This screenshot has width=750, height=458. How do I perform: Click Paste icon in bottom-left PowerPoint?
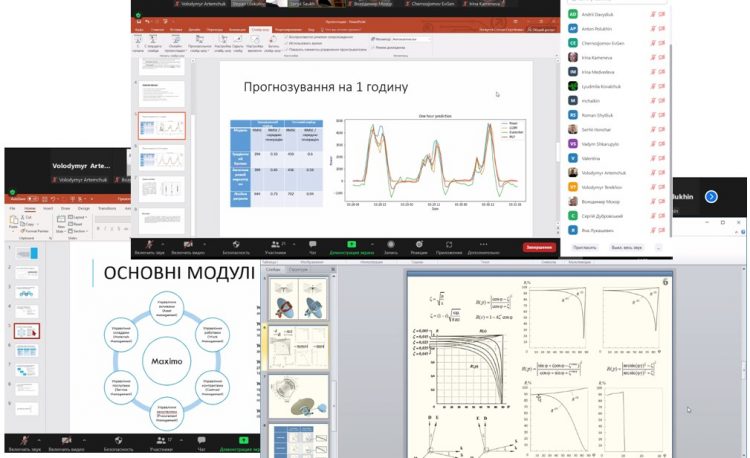pyautogui.click(x=14, y=222)
